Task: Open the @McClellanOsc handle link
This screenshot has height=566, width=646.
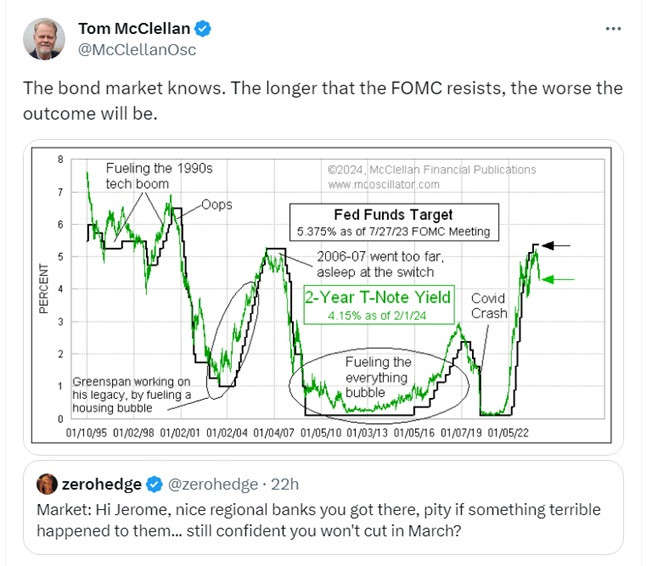Action: pos(137,50)
